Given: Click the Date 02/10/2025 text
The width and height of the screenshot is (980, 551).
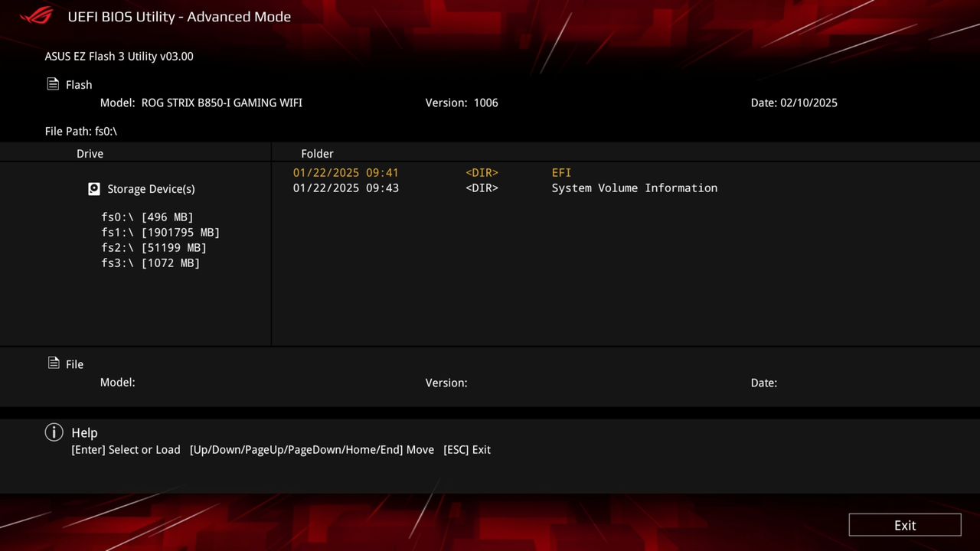Looking at the screenshot, I should (794, 103).
